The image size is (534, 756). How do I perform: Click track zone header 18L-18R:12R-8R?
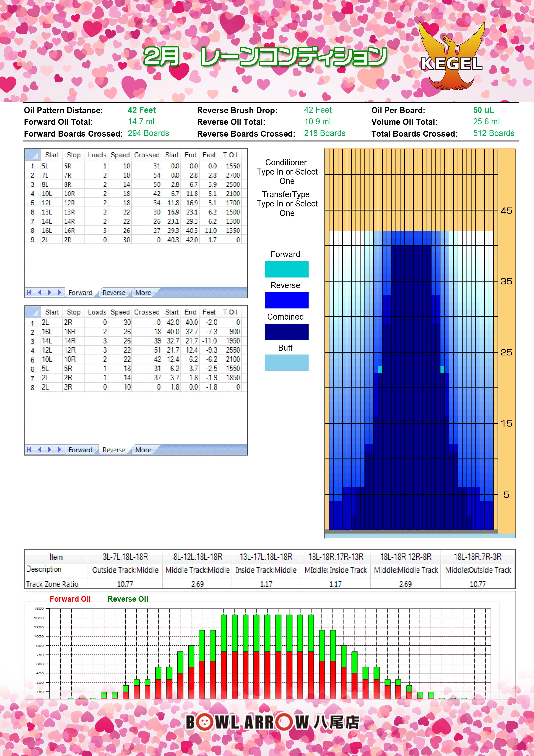(406, 557)
